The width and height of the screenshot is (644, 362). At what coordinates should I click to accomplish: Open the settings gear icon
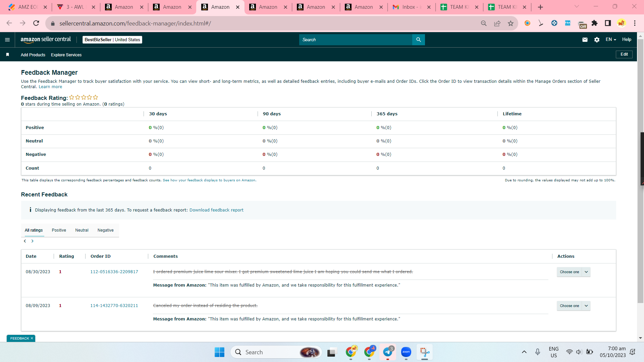(597, 40)
